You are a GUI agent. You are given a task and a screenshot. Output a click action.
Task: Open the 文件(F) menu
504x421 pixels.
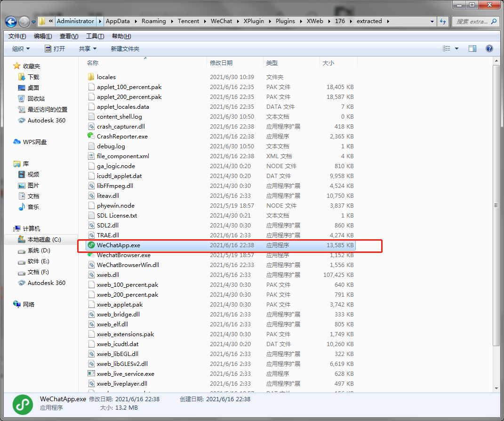click(x=17, y=36)
